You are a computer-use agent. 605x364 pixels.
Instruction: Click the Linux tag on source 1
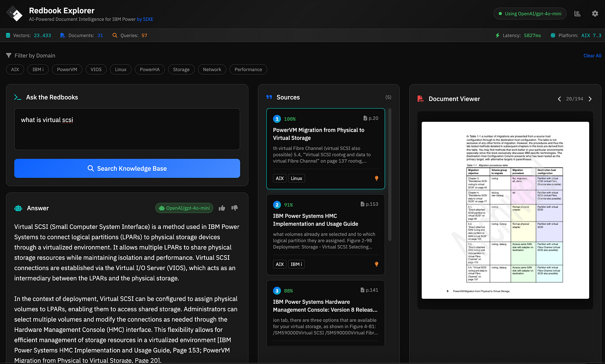click(297, 178)
